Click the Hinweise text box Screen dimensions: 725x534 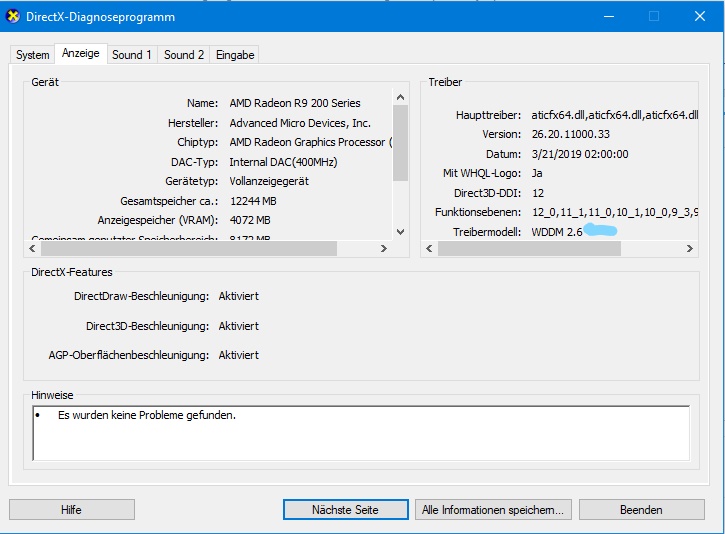pos(361,433)
